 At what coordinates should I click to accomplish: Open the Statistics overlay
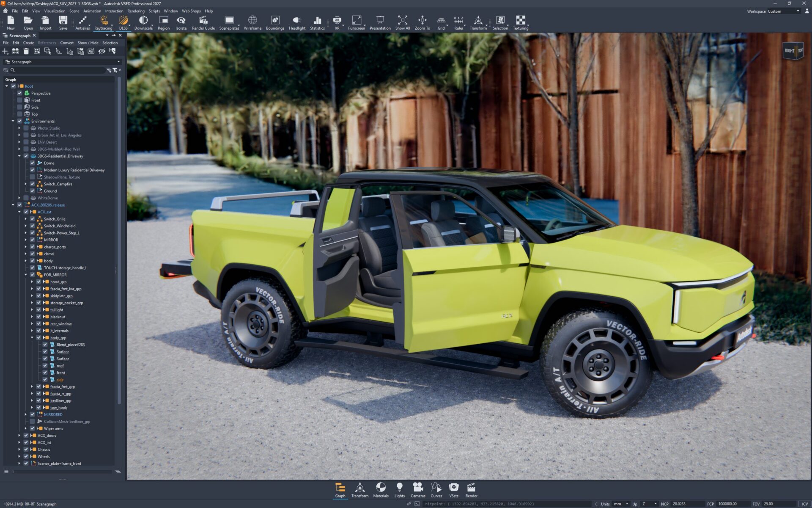[x=317, y=23]
